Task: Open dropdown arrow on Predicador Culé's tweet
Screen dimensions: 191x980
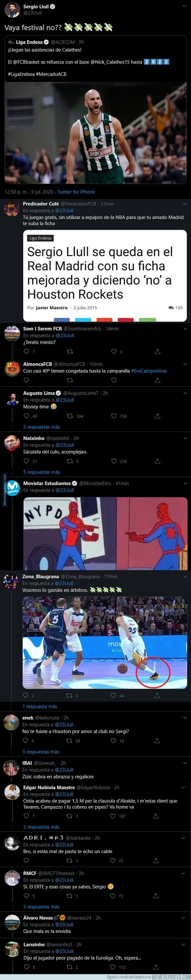Action: pyautogui.click(x=185, y=204)
